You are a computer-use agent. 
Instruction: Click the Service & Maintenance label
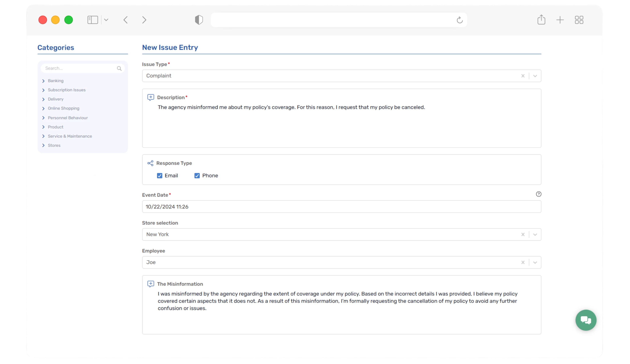70,136
